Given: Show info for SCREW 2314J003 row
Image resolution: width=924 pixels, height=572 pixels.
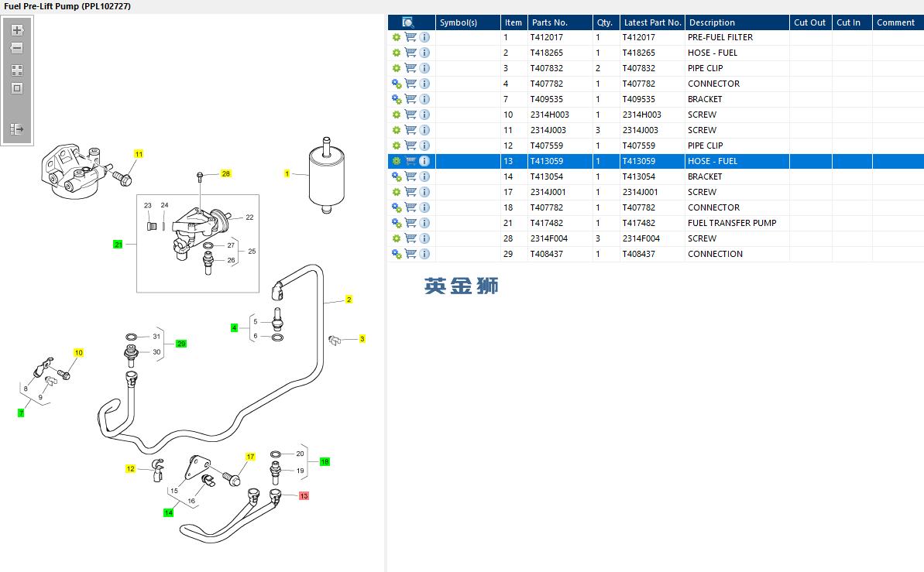Looking at the screenshot, I should [x=424, y=130].
